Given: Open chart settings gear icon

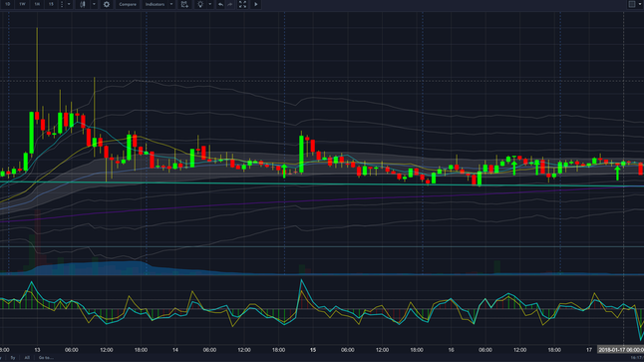Looking at the screenshot, I should pos(107,4).
